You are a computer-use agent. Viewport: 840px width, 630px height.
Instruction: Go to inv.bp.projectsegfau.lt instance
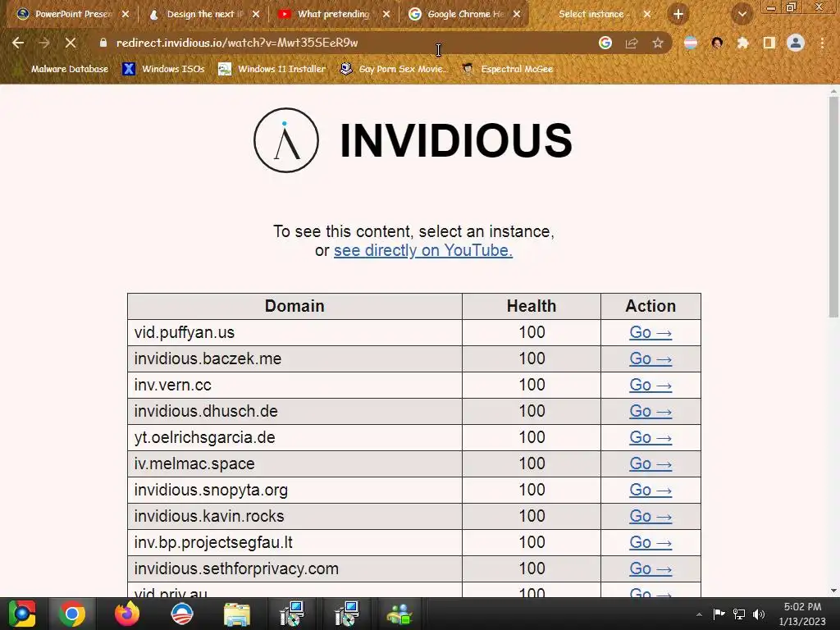coord(651,543)
